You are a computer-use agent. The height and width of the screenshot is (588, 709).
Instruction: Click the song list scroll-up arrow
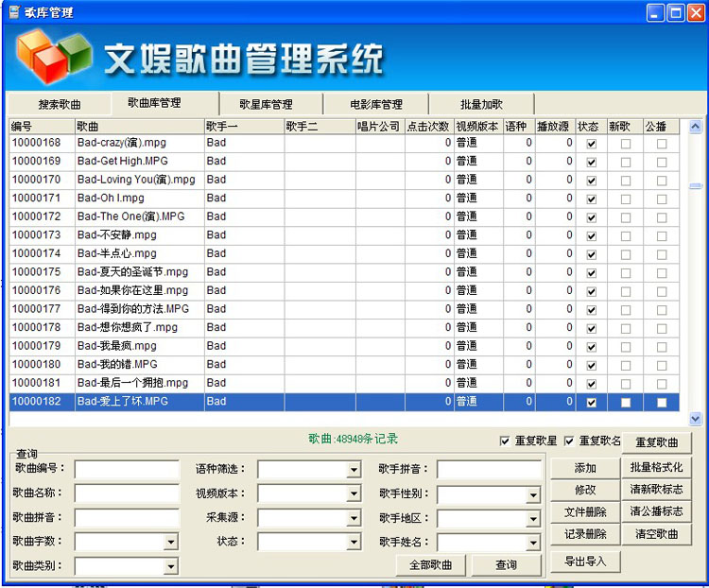click(x=695, y=127)
